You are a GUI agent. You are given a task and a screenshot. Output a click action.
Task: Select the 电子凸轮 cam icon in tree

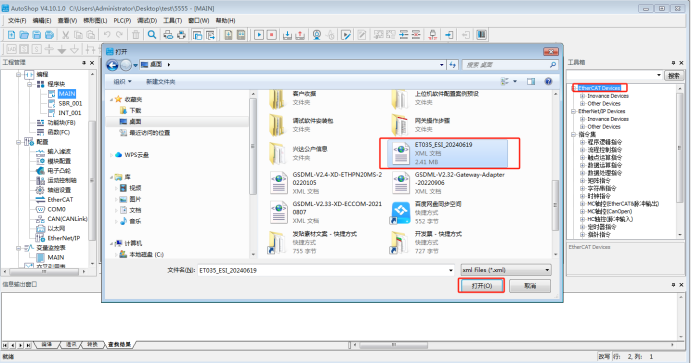[41, 170]
